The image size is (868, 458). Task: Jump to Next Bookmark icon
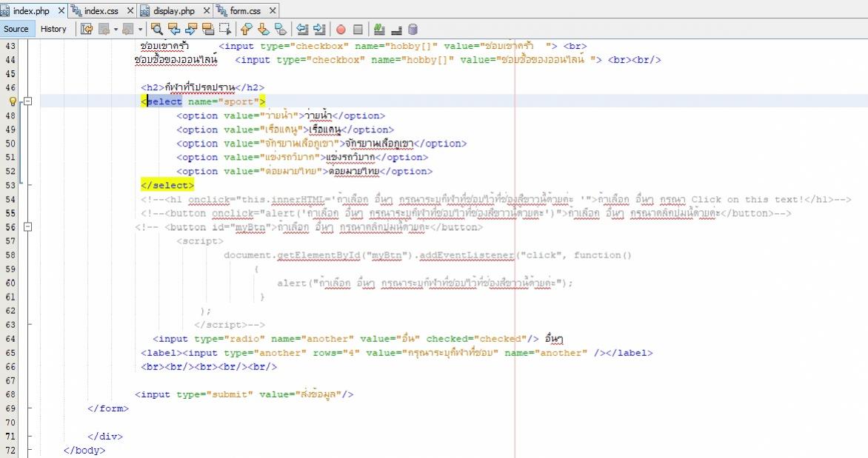[x=264, y=29]
